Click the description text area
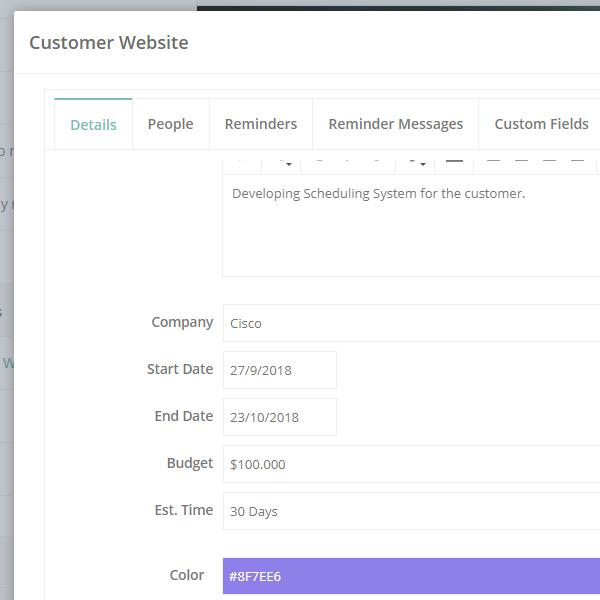 [x=411, y=225]
